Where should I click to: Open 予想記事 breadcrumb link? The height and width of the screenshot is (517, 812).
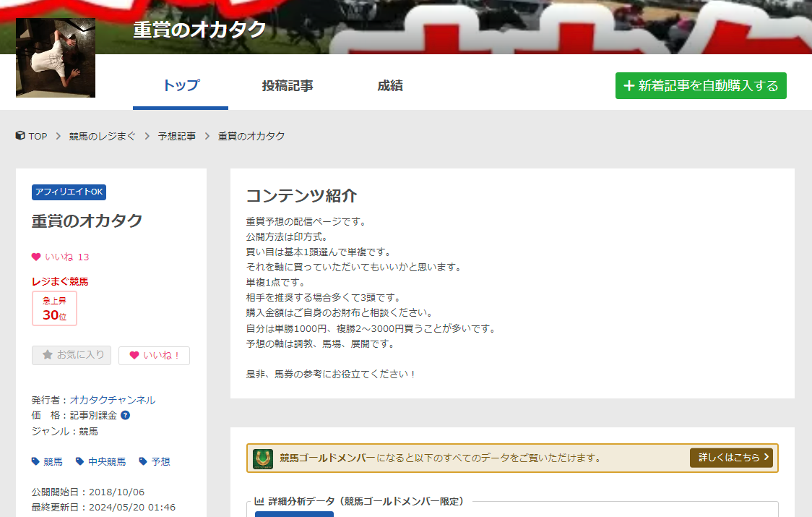(176, 136)
